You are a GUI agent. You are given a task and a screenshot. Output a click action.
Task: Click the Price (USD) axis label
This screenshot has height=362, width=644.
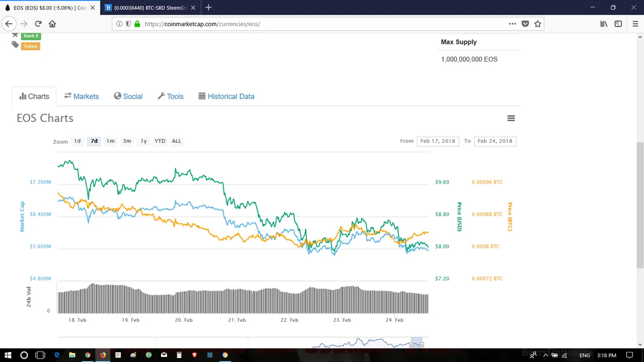pos(459,217)
